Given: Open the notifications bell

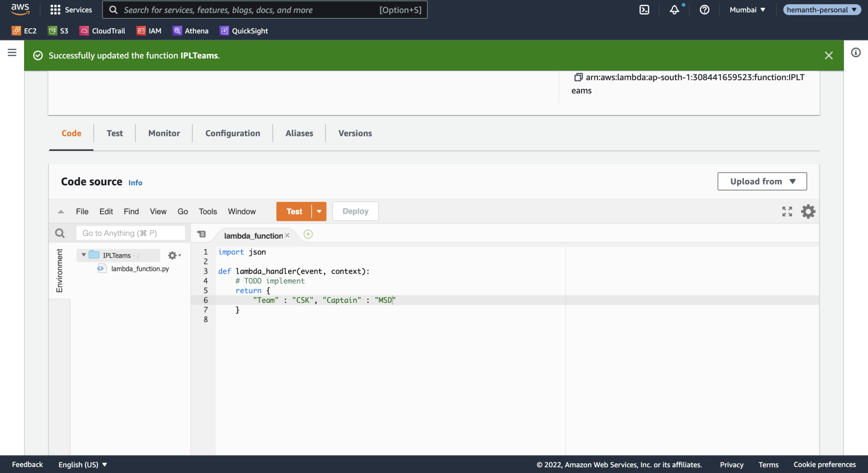Looking at the screenshot, I should pyautogui.click(x=674, y=9).
